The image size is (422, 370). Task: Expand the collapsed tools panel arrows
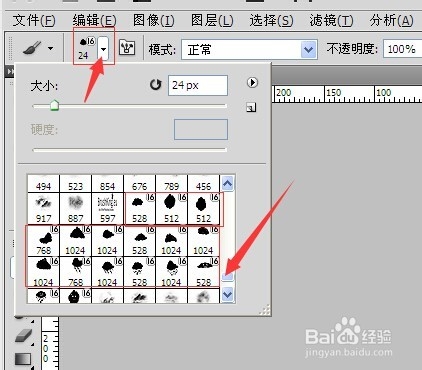10,71
